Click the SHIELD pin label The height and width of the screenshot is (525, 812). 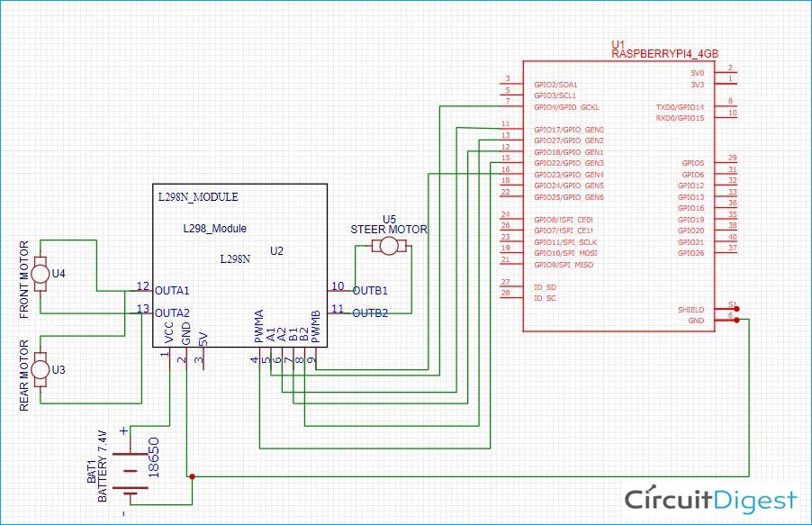coord(690,310)
